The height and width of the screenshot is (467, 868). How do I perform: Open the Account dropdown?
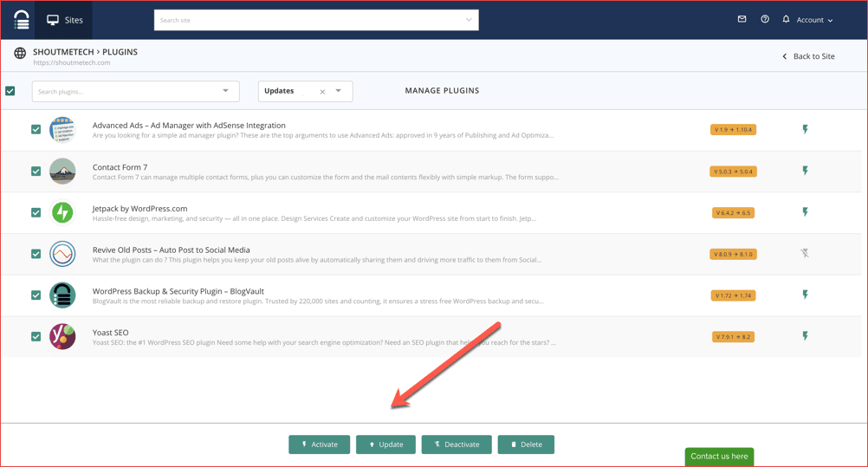814,20
